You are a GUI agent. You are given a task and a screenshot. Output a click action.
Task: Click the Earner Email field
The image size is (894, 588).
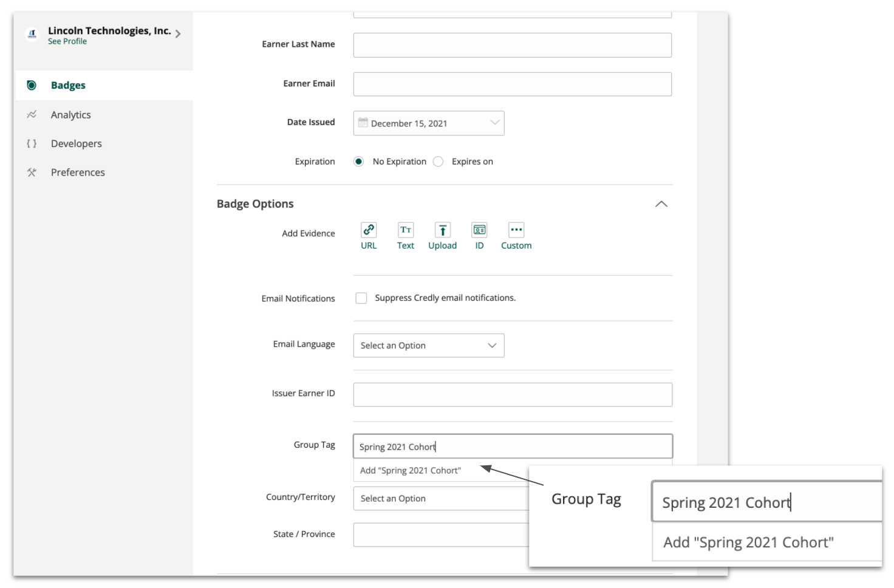tap(513, 84)
